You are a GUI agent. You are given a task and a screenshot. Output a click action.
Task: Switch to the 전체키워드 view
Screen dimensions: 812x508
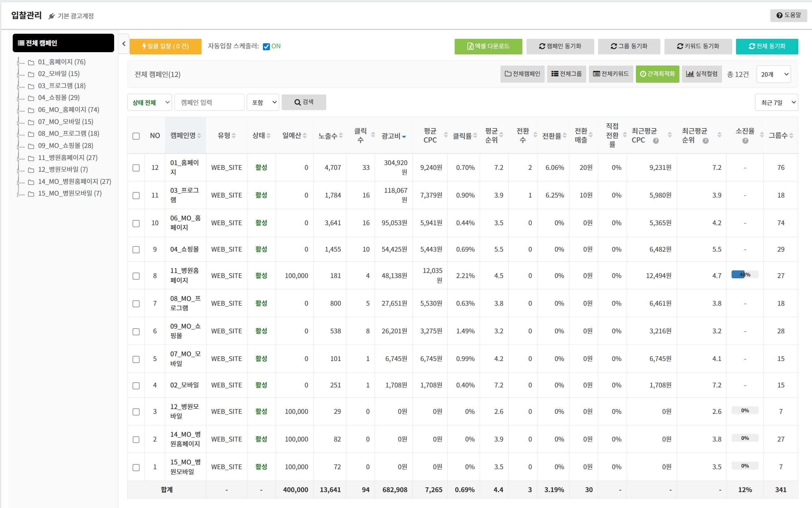click(610, 74)
